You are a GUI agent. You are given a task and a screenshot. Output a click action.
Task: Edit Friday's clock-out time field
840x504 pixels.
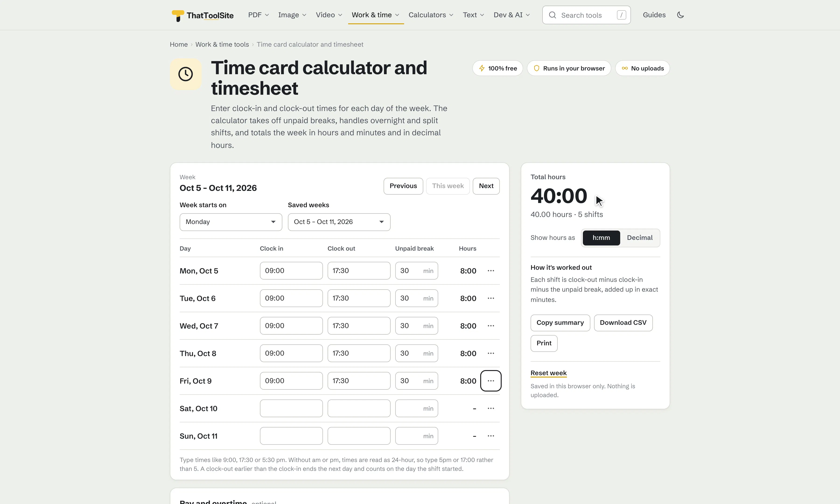pos(359,381)
